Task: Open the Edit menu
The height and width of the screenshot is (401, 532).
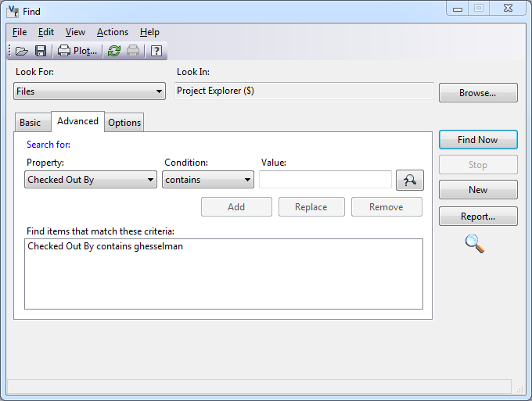Action: [46, 32]
